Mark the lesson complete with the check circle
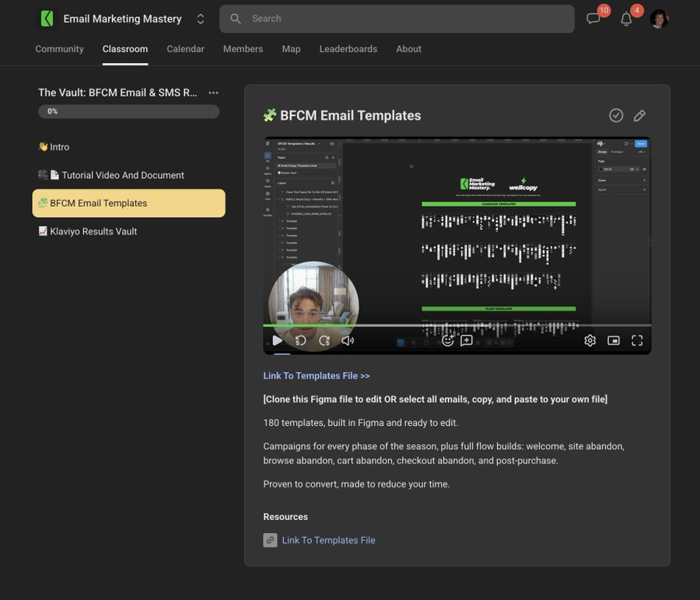 (616, 116)
